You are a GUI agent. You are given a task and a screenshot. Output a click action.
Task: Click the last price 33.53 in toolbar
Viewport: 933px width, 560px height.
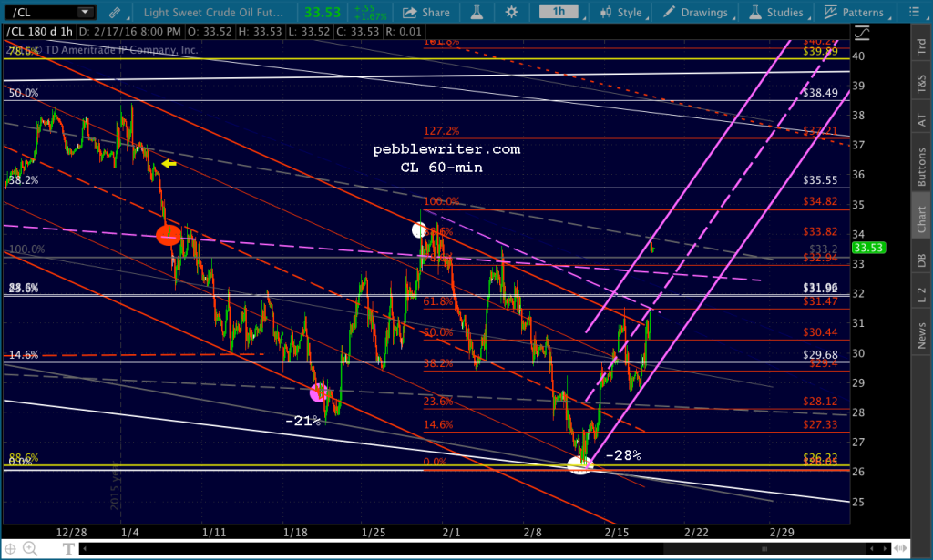(323, 12)
